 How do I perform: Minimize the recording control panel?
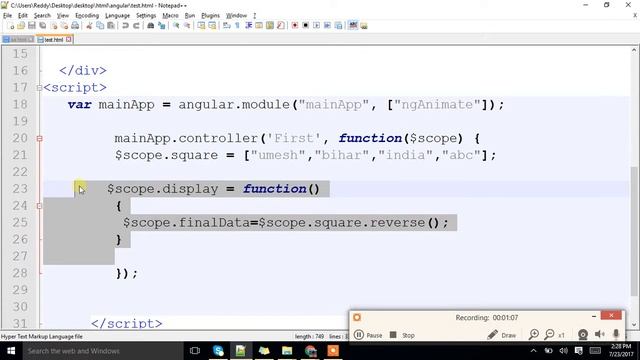(x=594, y=316)
